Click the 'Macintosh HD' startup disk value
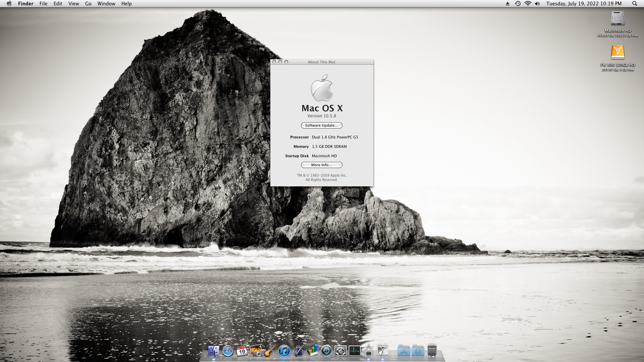This screenshot has height=362, width=644. 324,156
